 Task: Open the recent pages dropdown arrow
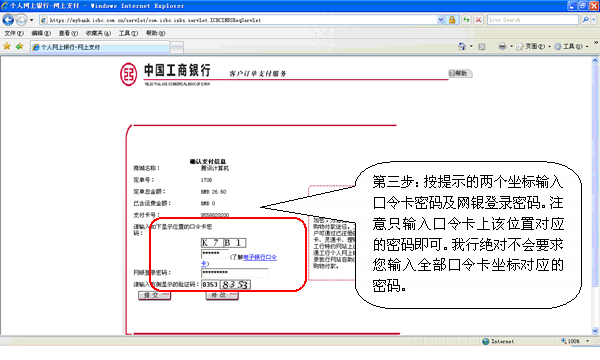[x=32, y=20]
